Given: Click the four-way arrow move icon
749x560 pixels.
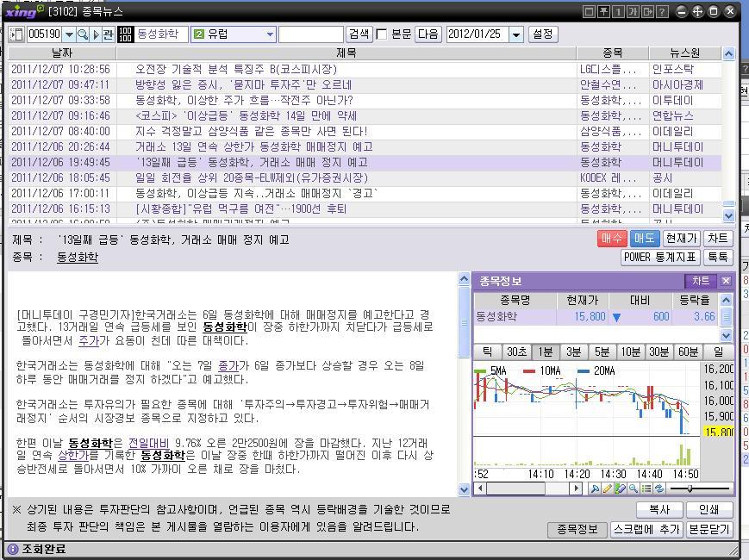Looking at the screenshot, I should point(697,11).
